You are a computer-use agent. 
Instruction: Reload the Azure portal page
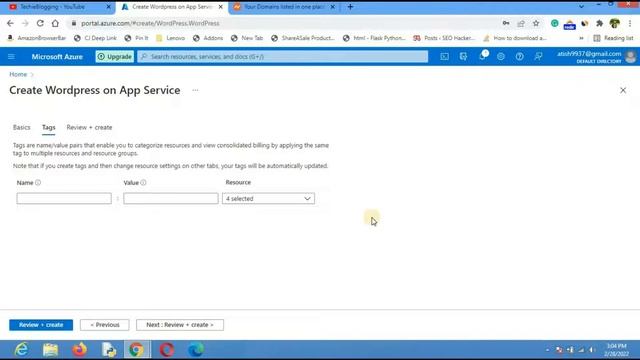coord(40,23)
